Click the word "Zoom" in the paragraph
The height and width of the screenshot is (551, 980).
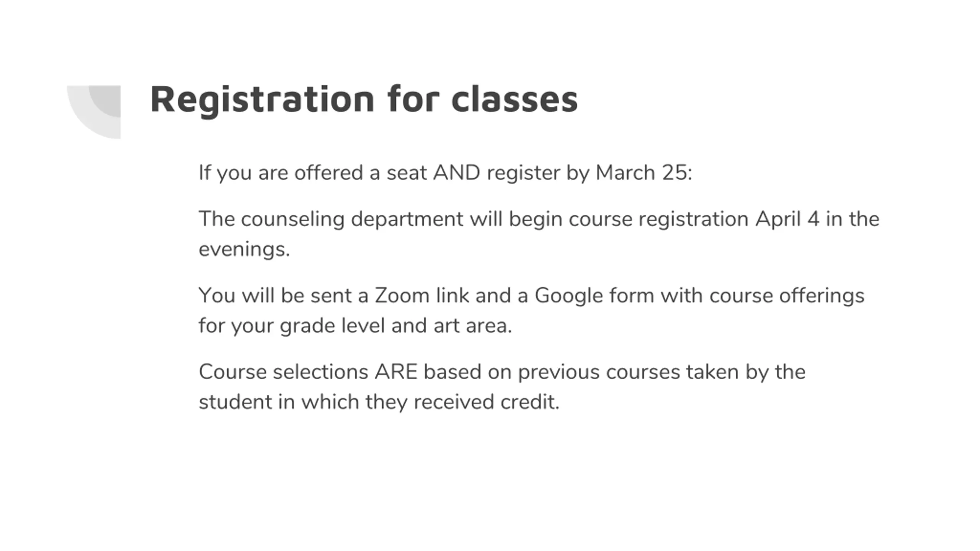pos(402,296)
